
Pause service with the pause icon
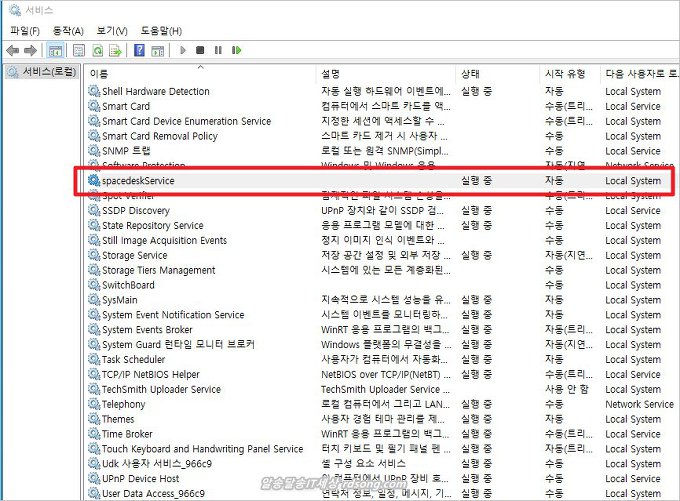click(x=216, y=50)
